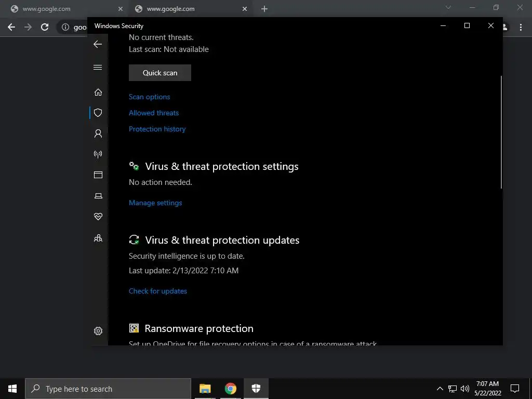Open App & browser control icon
The image size is (532, 399).
98,175
